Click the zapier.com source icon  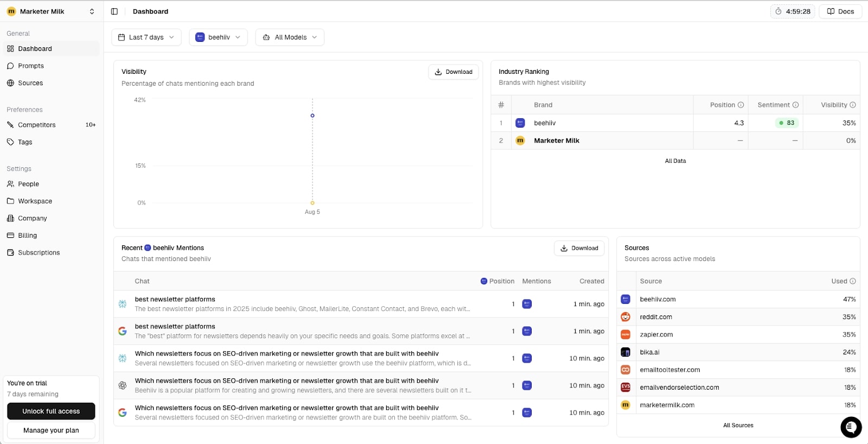626,334
